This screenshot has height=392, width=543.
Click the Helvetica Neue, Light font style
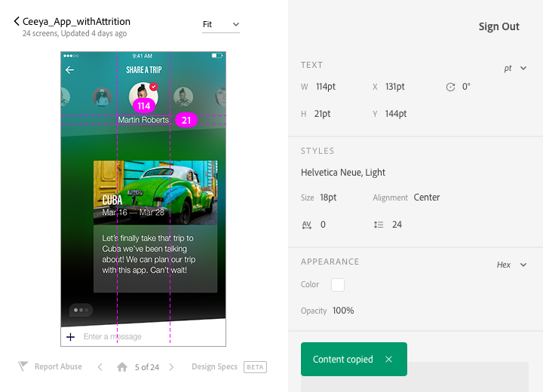click(x=343, y=173)
